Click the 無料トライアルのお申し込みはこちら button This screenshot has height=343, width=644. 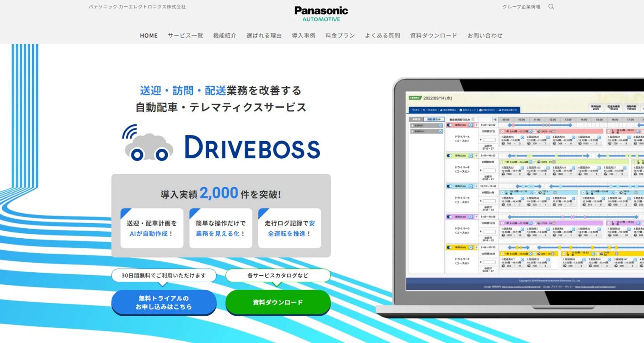(164, 302)
